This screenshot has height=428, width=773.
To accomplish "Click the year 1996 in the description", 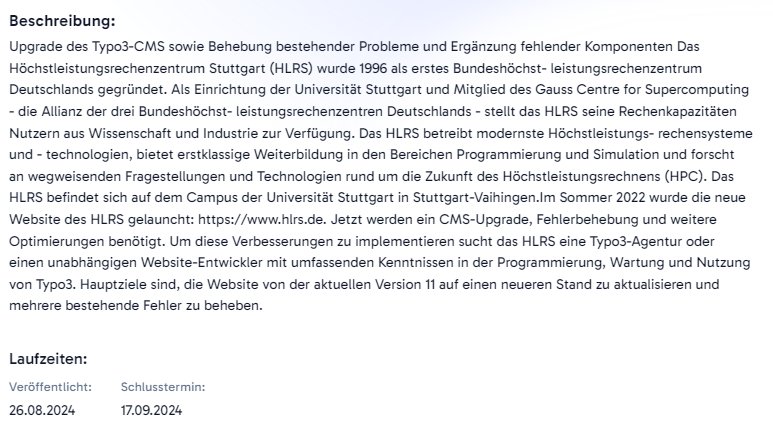I will pos(373,68).
